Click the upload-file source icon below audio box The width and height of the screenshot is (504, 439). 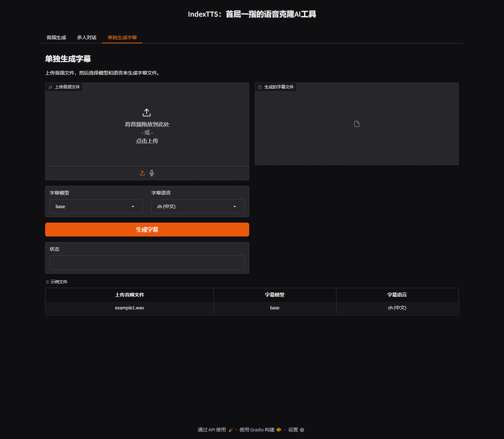point(142,173)
